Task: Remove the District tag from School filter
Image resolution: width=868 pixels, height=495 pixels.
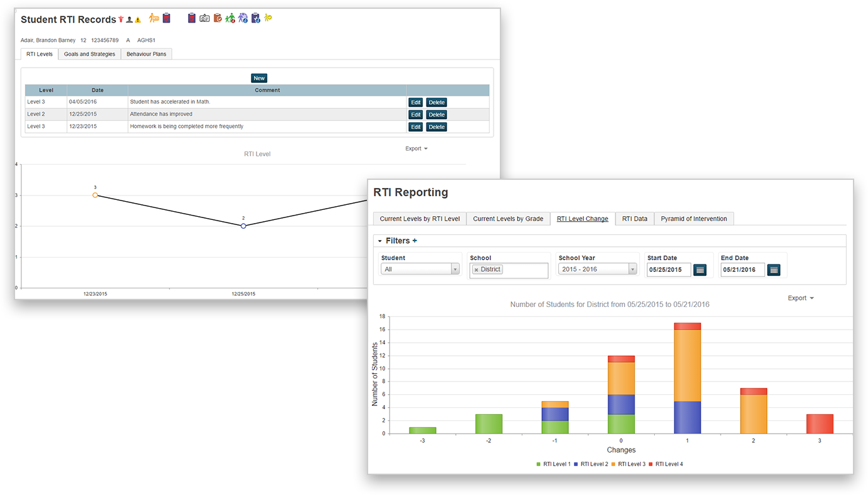Action: coord(476,269)
